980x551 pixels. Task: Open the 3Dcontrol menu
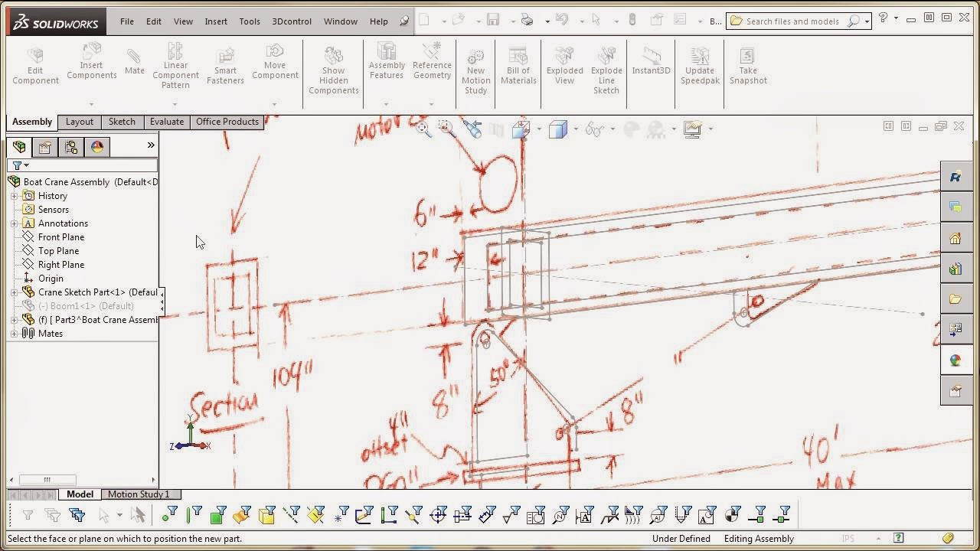pos(292,21)
